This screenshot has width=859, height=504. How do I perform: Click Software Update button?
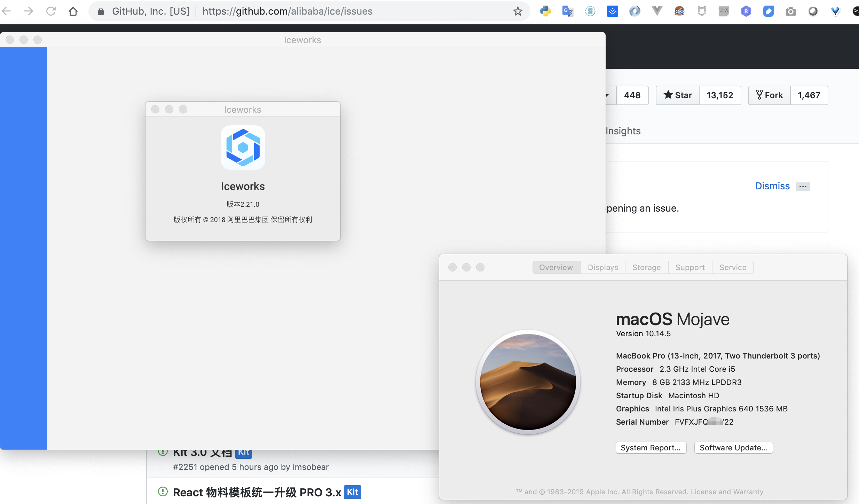(733, 448)
